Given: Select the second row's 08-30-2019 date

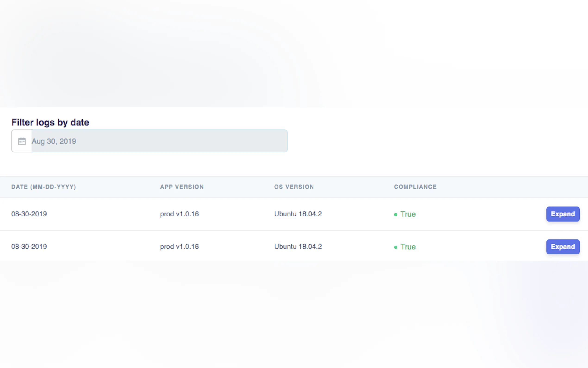Looking at the screenshot, I should (29, 247).
